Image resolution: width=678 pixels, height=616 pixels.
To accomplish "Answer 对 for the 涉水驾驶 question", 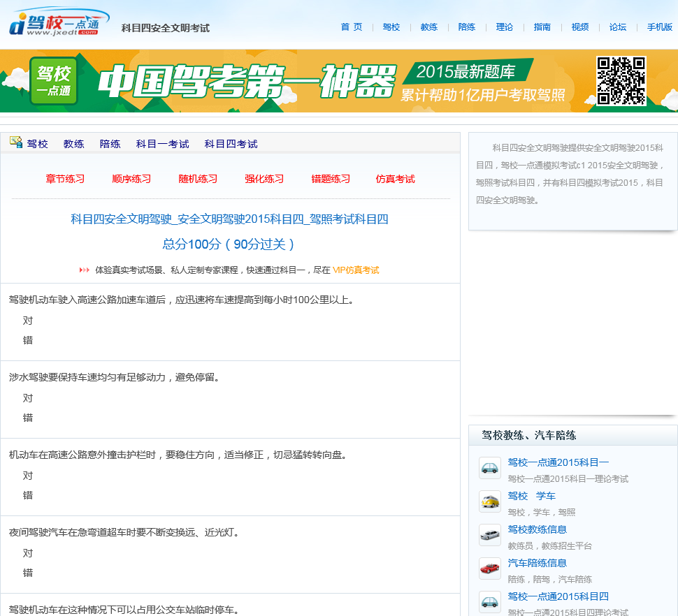I will 28,398.
